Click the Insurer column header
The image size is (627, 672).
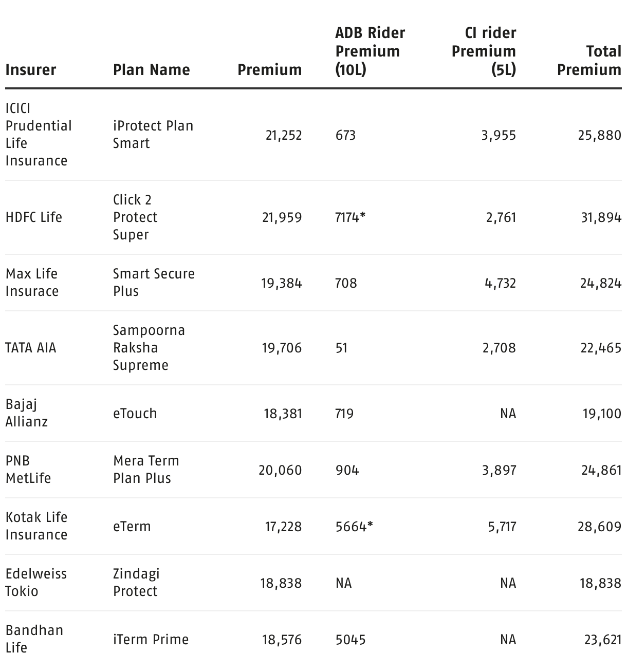31,70
